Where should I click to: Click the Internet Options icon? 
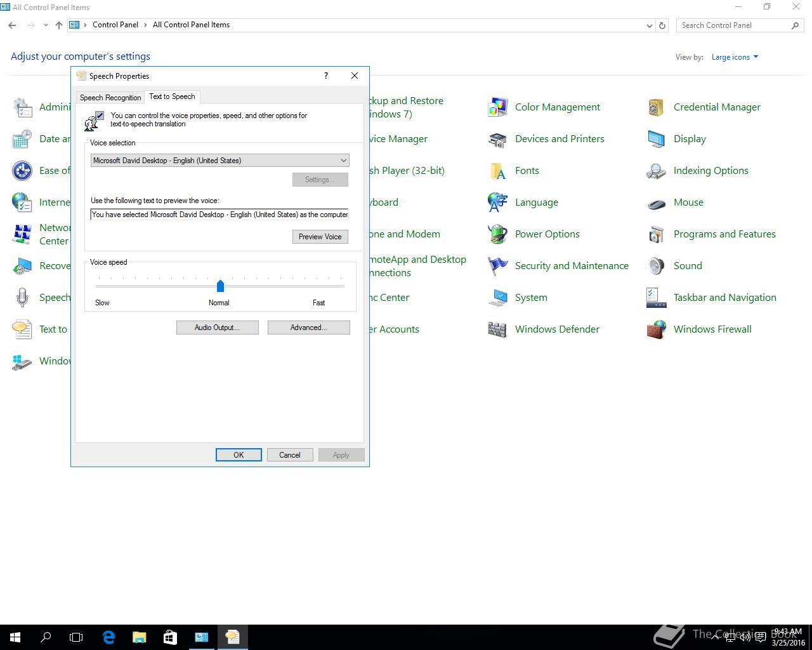point(22,202)
